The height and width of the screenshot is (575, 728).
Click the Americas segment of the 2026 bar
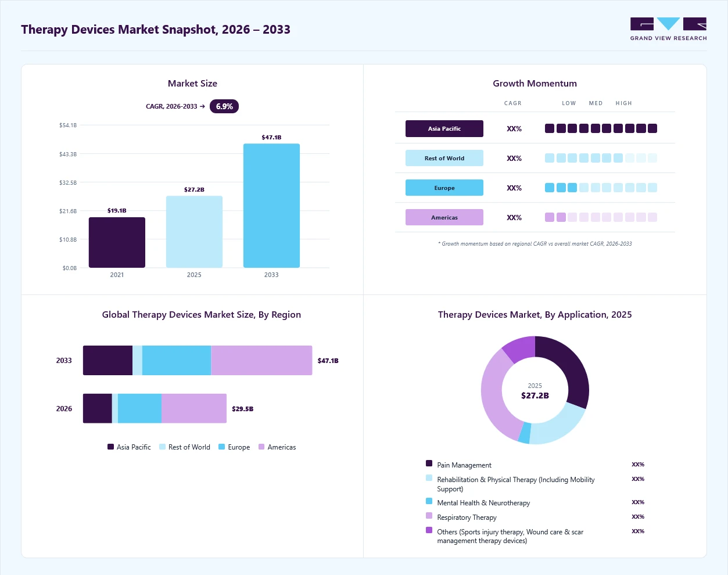point(194,408)
